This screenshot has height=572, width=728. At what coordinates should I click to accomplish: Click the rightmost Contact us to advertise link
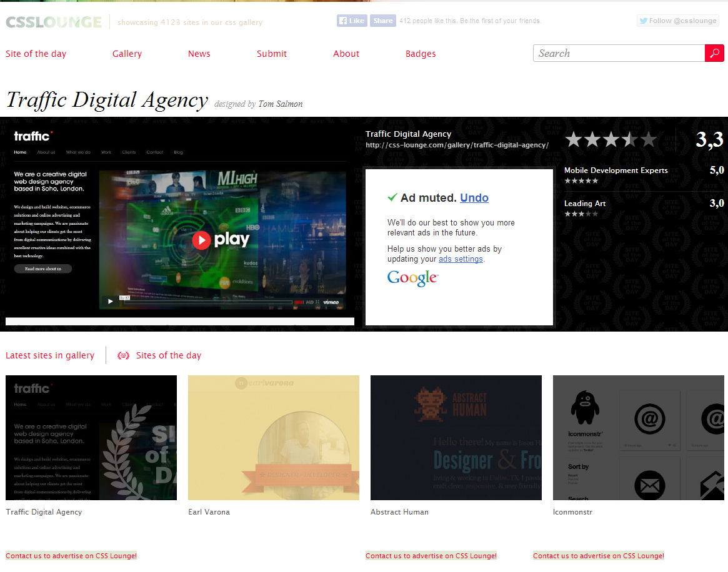[x=599, y=556]
